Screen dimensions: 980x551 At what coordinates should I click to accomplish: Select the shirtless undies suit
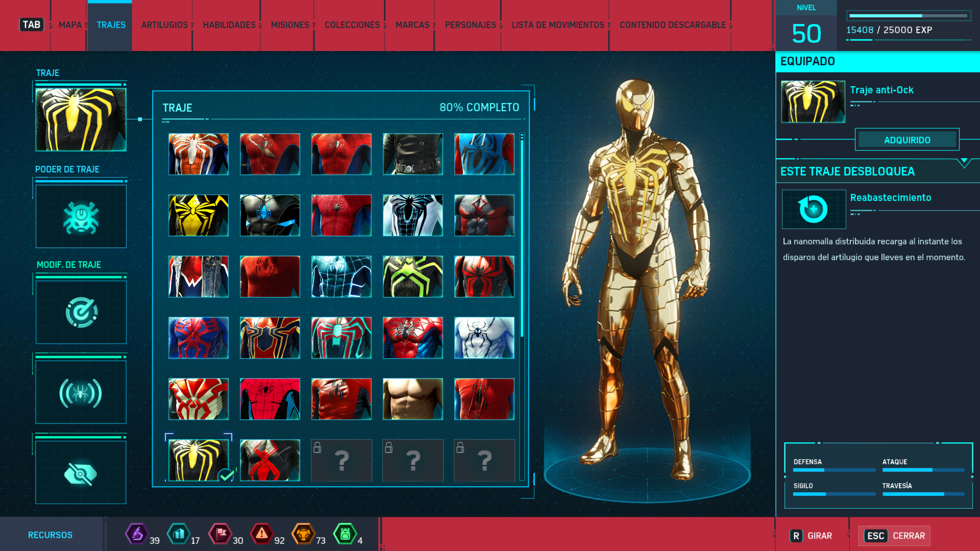point(412,399)
